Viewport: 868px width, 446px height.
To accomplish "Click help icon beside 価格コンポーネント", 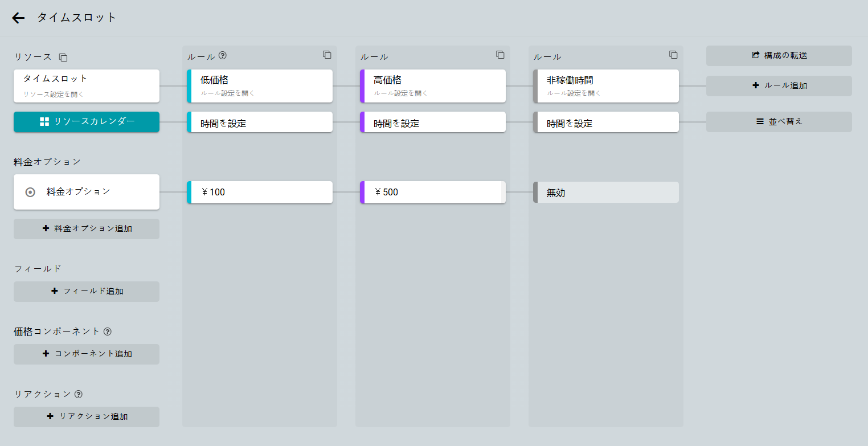I will tap(108, 332).
